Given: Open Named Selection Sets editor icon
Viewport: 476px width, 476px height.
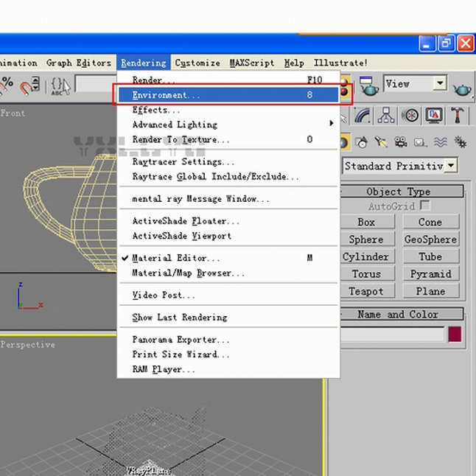Looking at the screenshot, I should (x=60, y=86).
